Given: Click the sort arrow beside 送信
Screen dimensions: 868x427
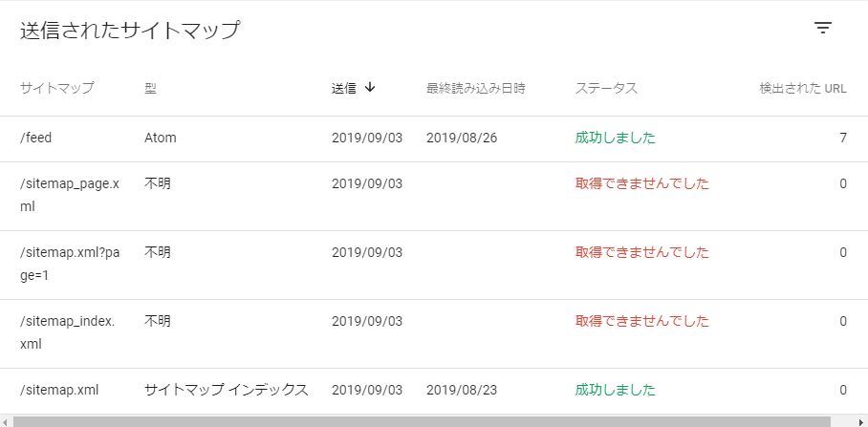Looking at the screenshot, I should [370, 87].
